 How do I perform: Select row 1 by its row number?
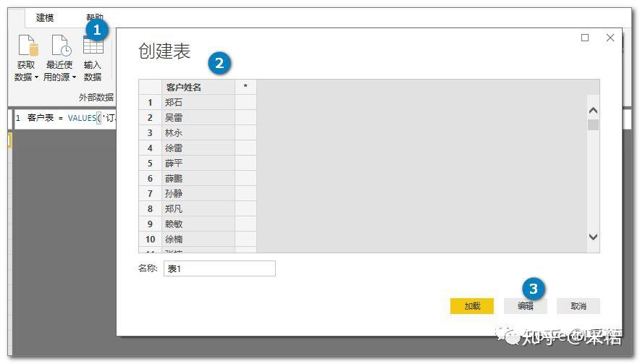[150, 103]
